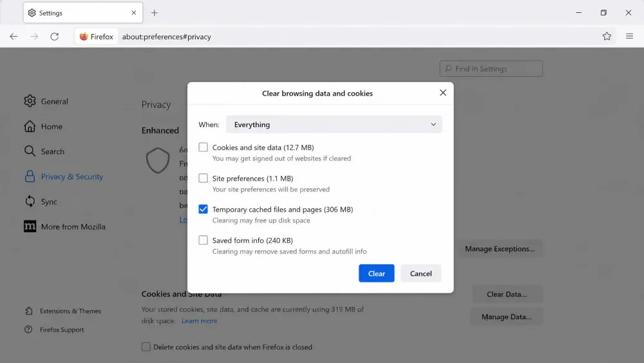Go back with the browser back arrow
Image resolution: width=644 pixels, height=363 pixels.
[14, 37]
